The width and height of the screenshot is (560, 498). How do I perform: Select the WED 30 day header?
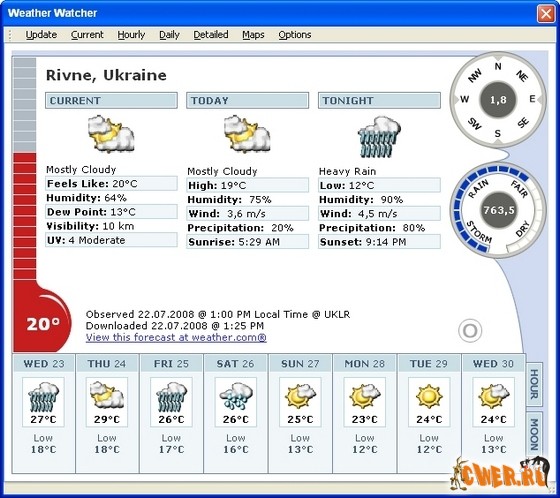click(493, 364)
